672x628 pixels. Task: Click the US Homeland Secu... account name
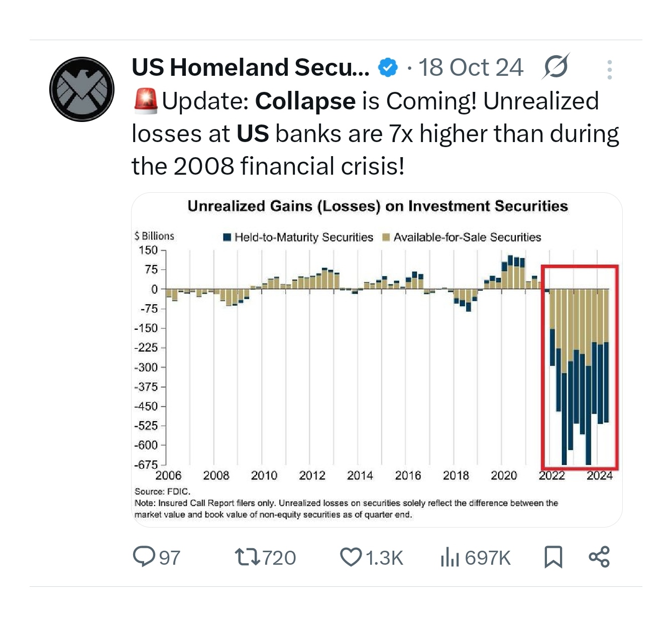coord(250,67)
